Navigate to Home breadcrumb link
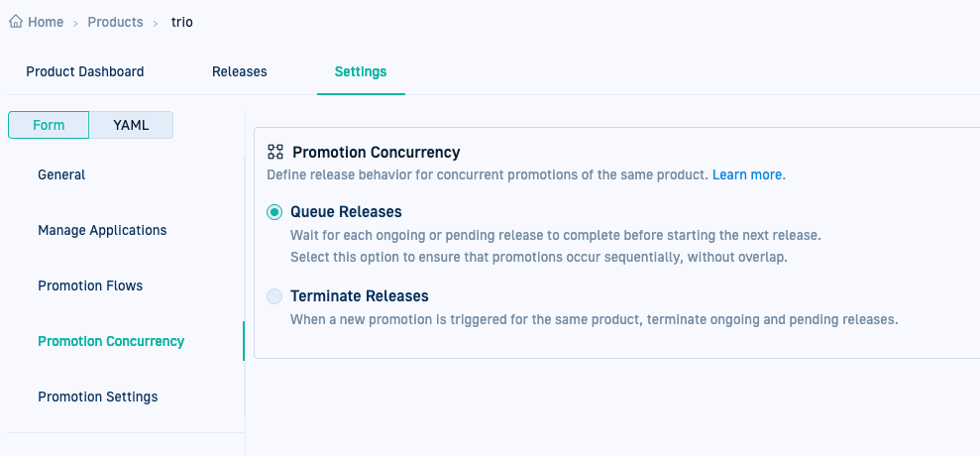 tap(46, 22)
